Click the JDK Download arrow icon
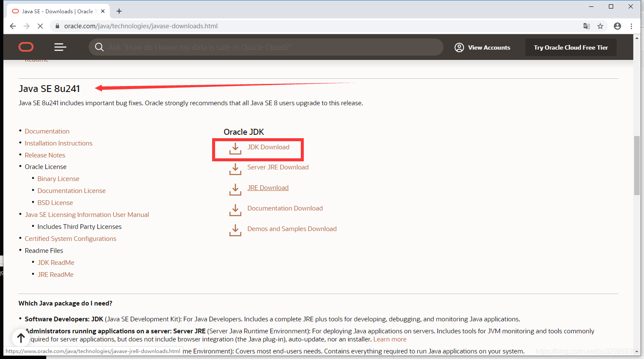This screenshot has height=359, width=644. (235, 148)
